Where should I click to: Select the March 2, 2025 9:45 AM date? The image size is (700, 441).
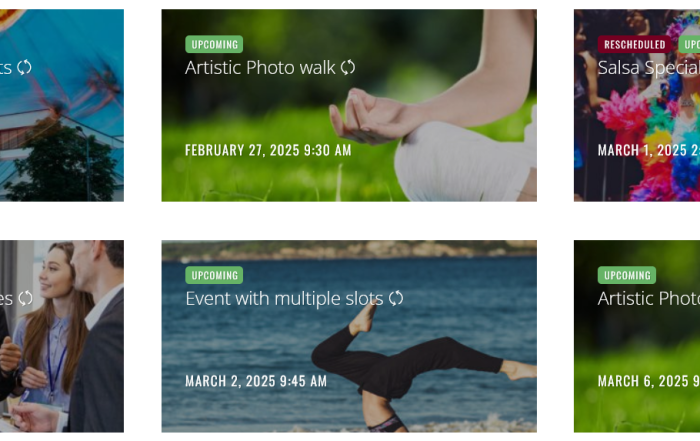256,381
